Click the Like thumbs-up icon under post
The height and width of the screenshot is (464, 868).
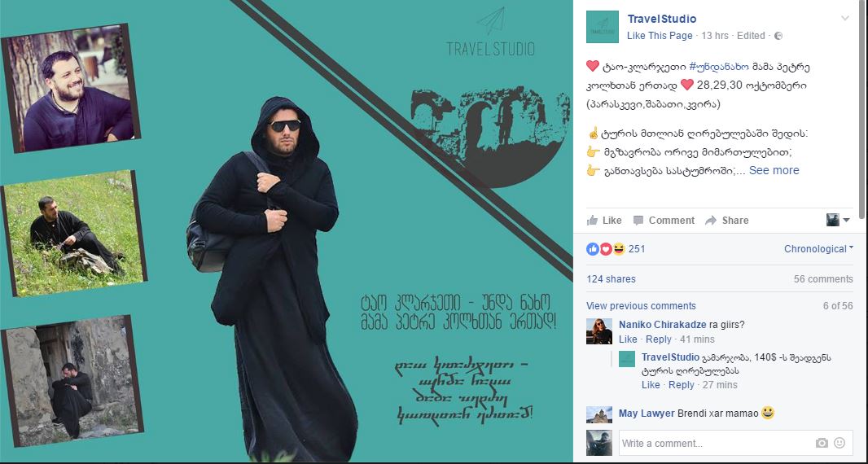point(592,220)
